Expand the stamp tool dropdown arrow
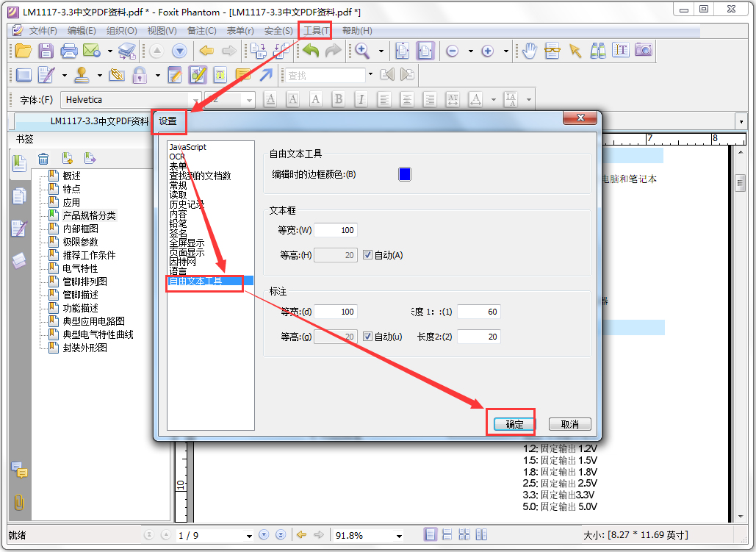Image resolution: width=756 pixels, height=552 pixels. pyautogui.click(x=99, y=75)
